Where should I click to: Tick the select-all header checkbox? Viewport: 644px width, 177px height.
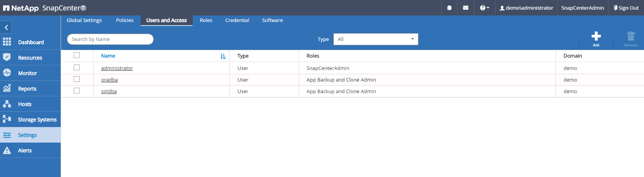coord(77,55)
